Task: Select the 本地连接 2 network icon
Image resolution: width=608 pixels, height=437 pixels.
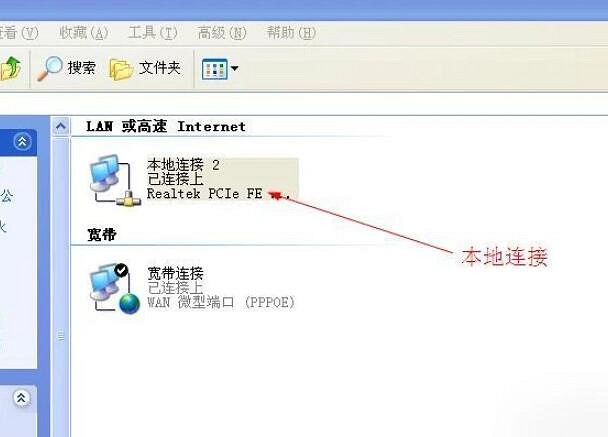Action: click(x=115, y=180)
